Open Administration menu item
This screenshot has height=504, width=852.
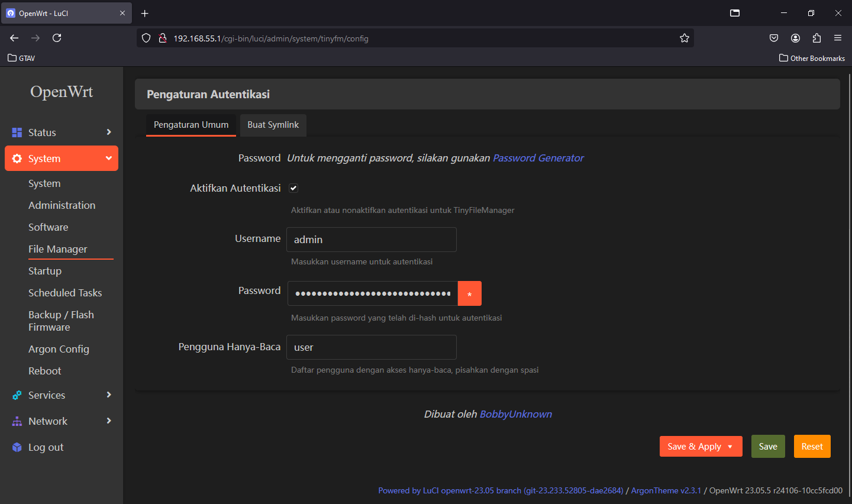tap(62, 205)
